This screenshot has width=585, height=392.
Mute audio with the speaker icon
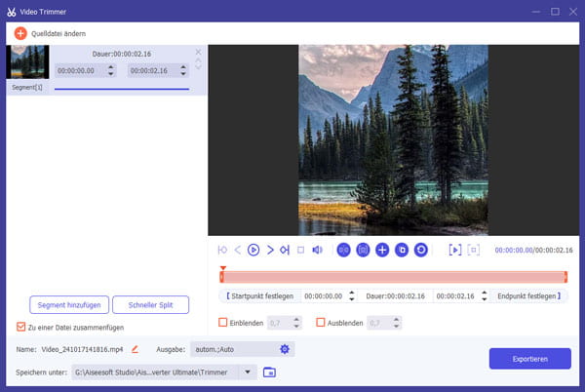317,250
